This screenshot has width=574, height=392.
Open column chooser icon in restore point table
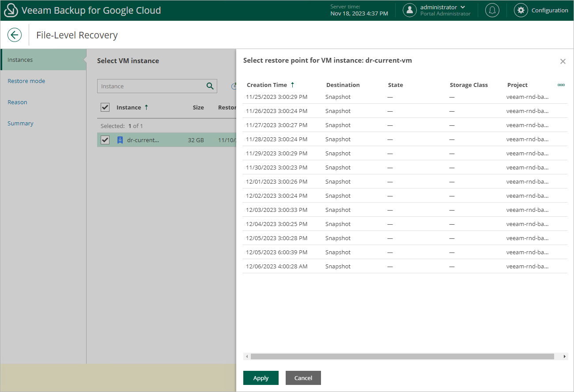pyautogui.click(x=561, y=85)
